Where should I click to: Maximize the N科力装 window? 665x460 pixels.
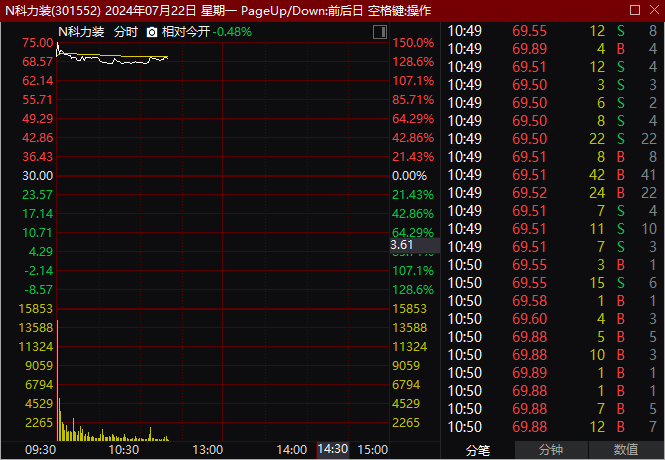[x=635, y=10]
